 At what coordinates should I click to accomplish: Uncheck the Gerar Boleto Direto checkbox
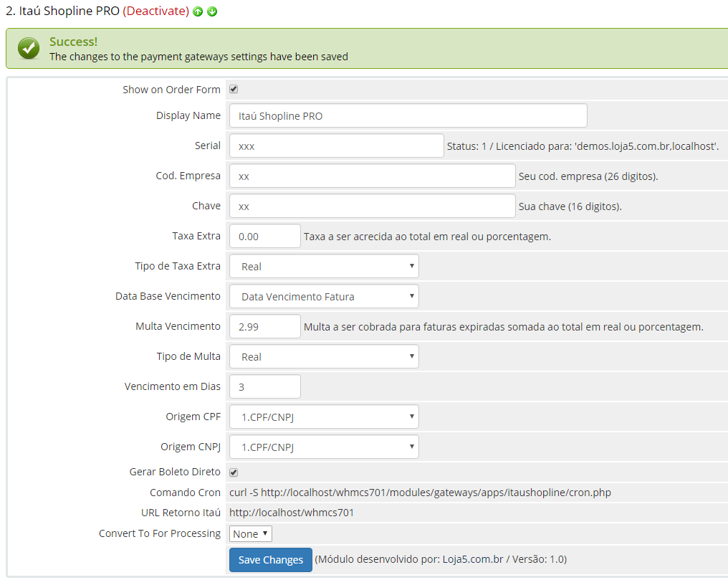234,472
